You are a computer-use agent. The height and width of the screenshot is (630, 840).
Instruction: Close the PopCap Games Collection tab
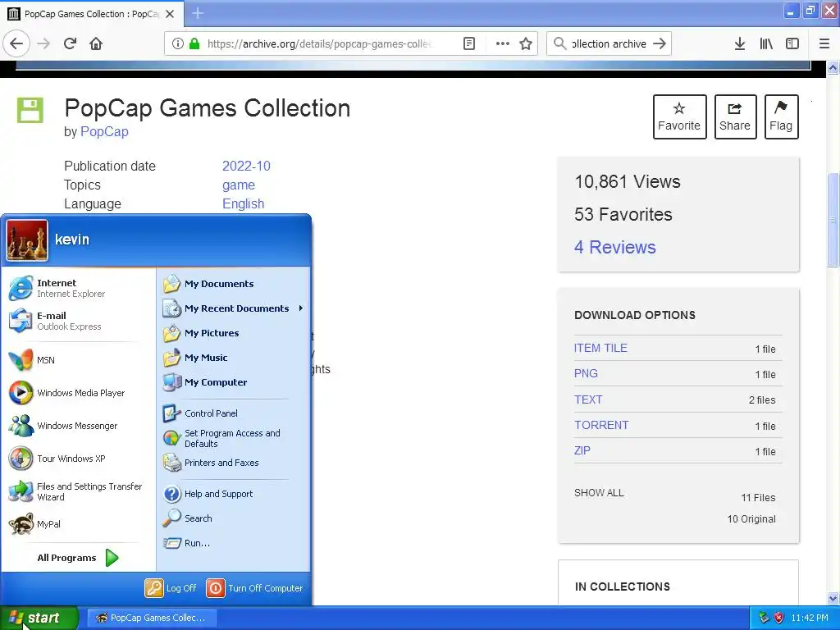click(x=170, y=14)
